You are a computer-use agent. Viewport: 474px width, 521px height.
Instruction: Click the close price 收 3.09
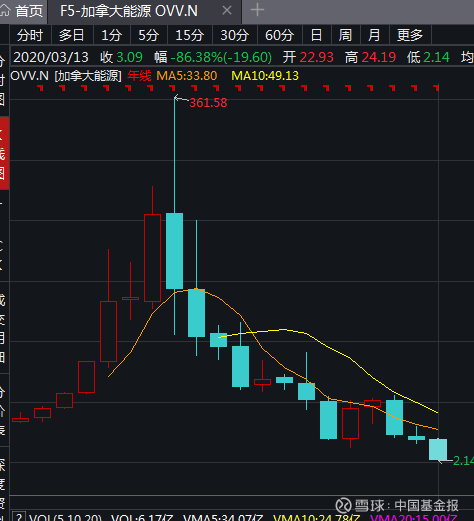(121, 57)
